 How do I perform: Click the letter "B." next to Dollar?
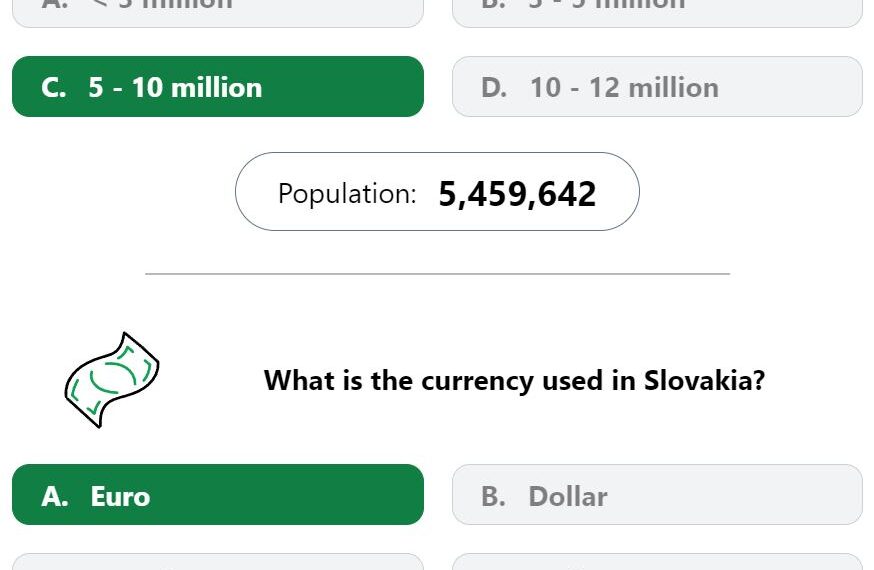pos(493,496)
